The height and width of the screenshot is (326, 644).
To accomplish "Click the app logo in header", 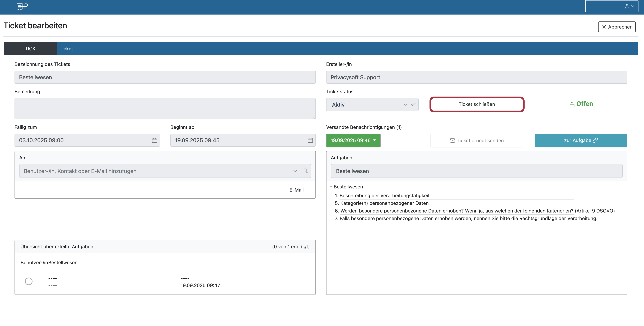I will point(22,7).
